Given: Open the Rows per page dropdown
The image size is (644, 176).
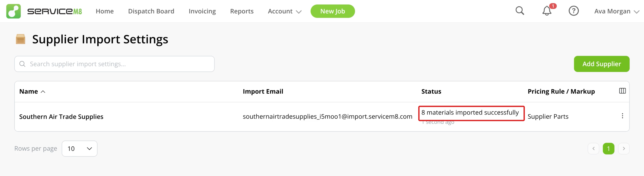Looking at the screenshot, I should [80, 149].
